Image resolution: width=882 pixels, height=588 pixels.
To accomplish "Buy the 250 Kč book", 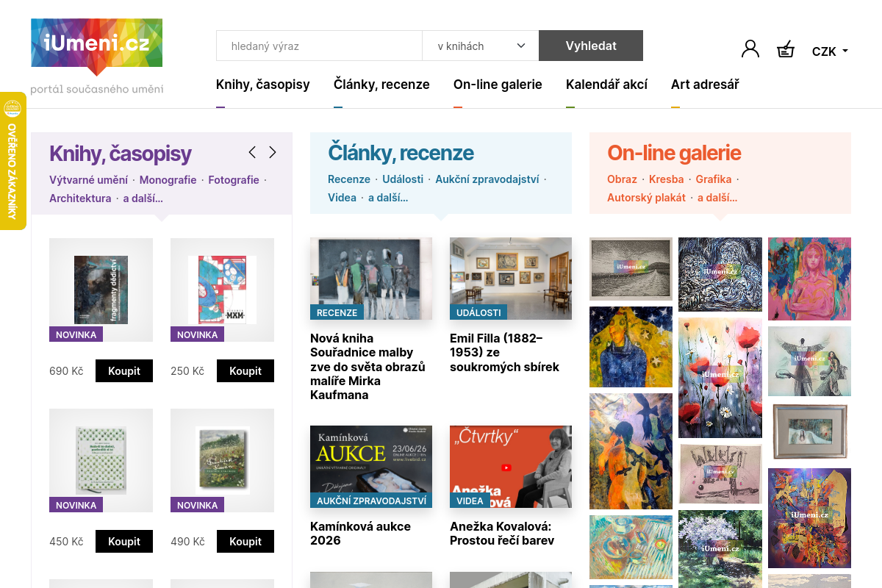I will (x=245, y=371).
